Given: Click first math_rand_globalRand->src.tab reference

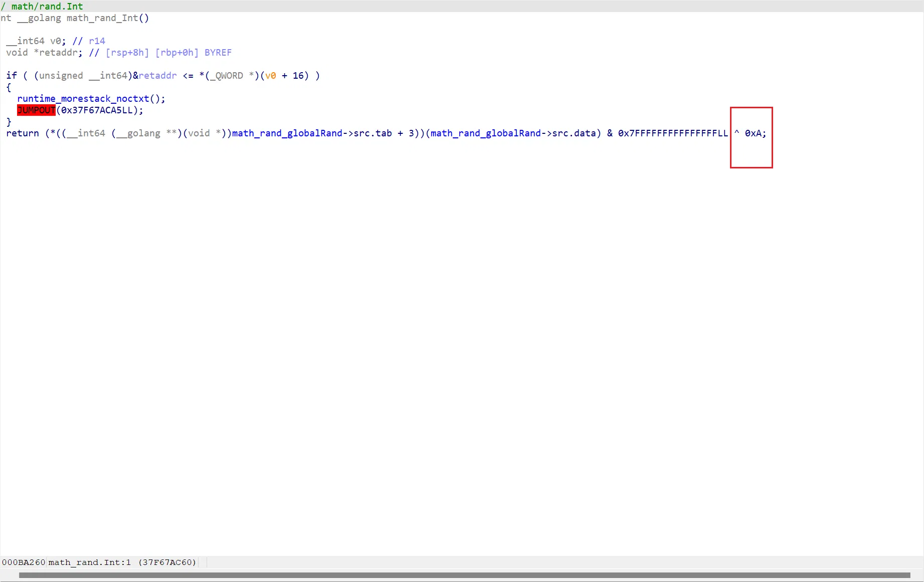Looking at the screenshot, I should click(x=312, y=133).
